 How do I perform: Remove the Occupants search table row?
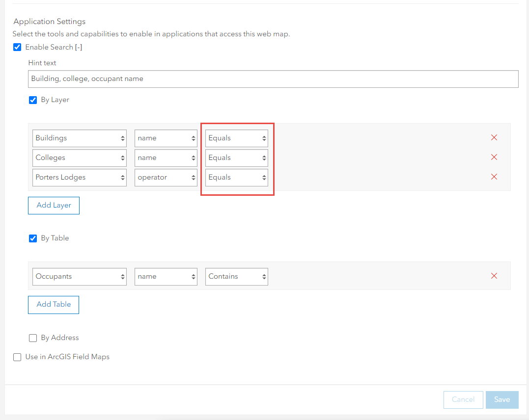coord(494,276)
